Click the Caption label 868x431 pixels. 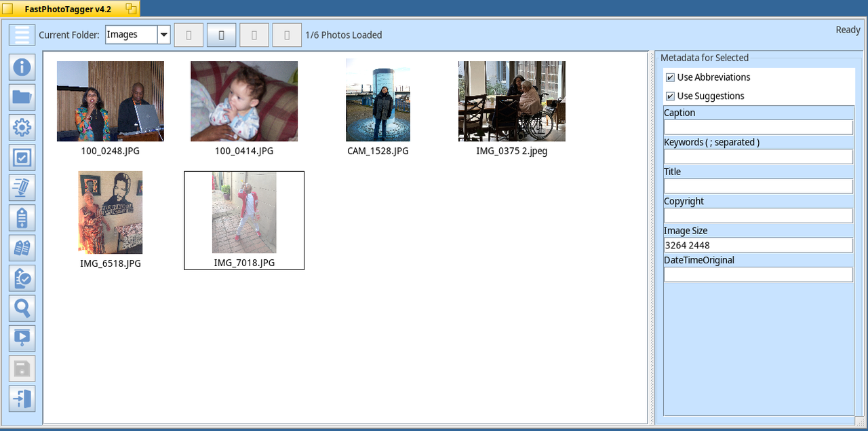pos(679,113)
